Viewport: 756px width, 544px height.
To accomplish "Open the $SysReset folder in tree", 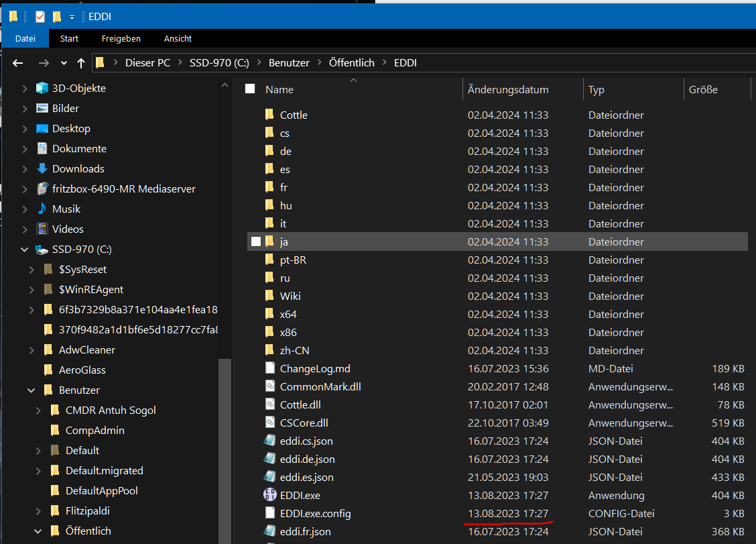I will [x=82, y=270].
